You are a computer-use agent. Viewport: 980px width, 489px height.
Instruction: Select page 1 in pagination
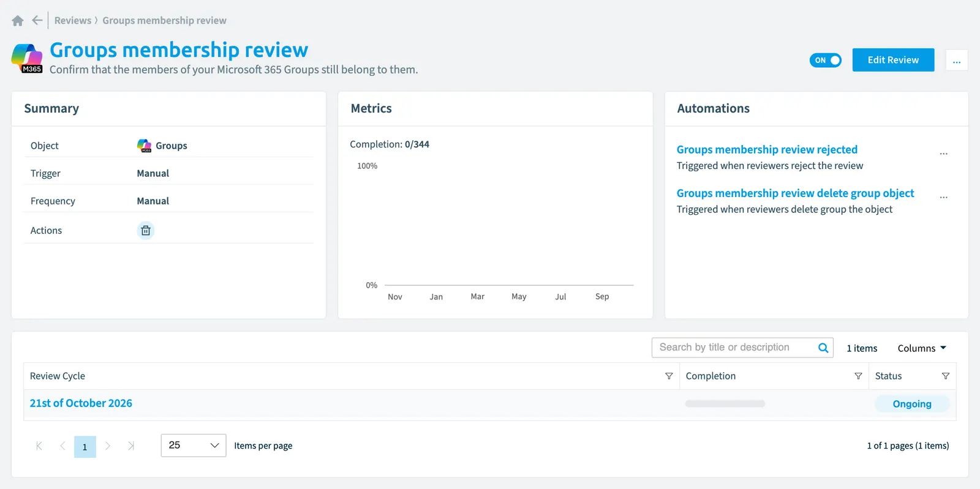[85, 447]
